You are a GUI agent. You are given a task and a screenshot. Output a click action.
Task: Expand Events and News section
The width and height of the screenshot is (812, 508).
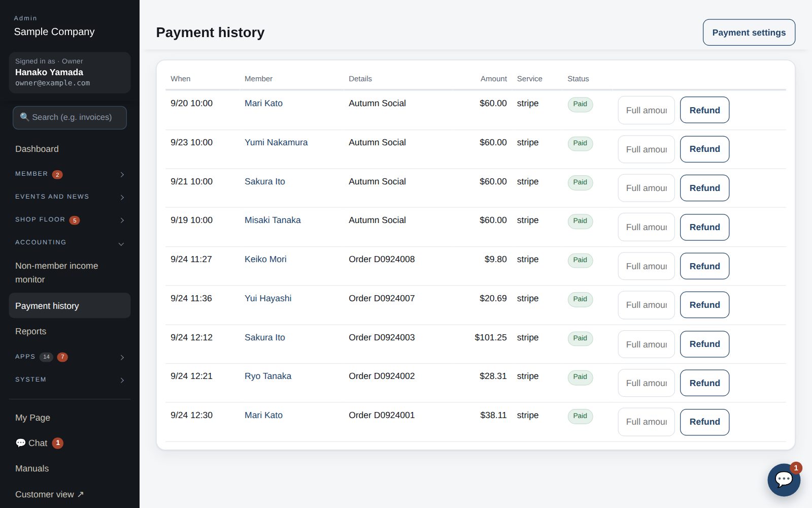coord(70,197)
